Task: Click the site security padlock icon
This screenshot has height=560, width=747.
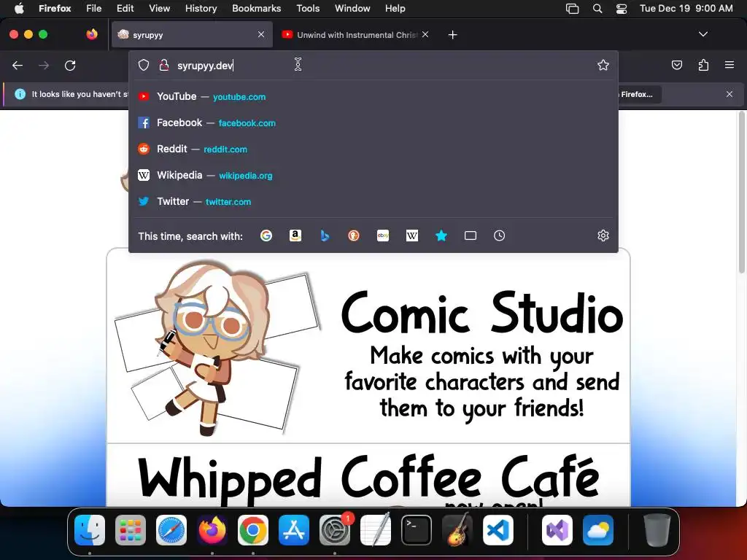Action: [164, 65]
